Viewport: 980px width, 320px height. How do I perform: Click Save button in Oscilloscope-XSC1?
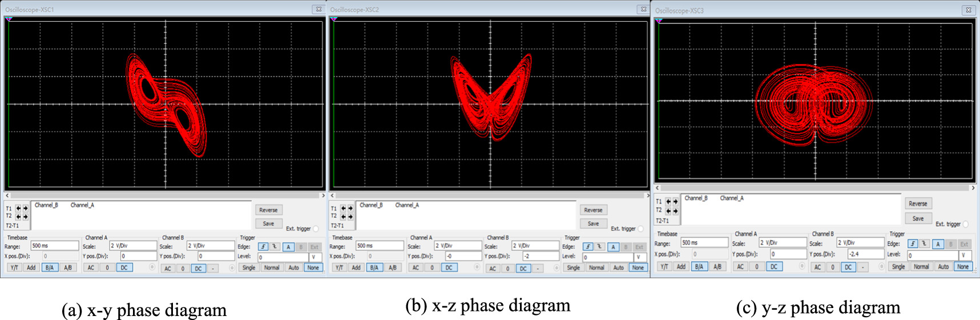click(269, 224)
